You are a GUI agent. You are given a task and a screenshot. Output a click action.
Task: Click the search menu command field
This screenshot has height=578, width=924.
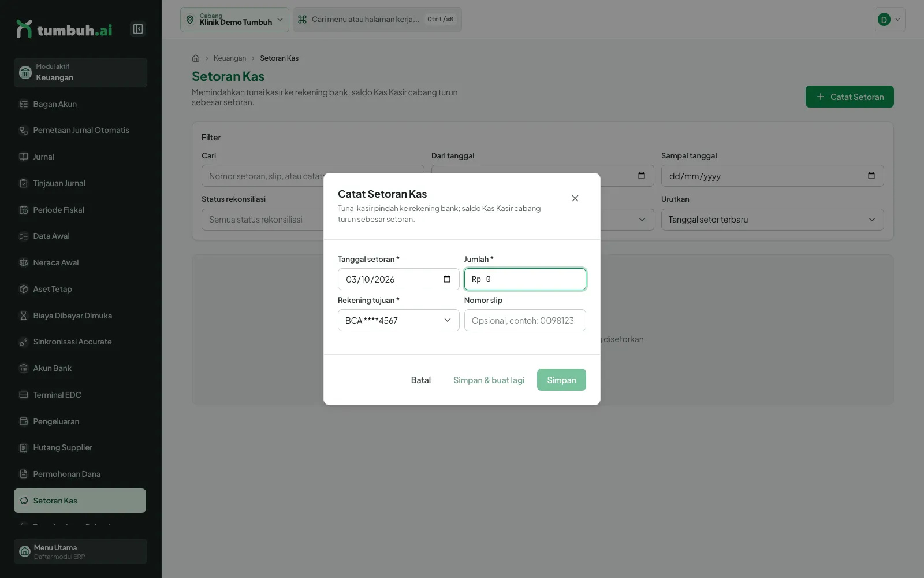coord(377,20)
